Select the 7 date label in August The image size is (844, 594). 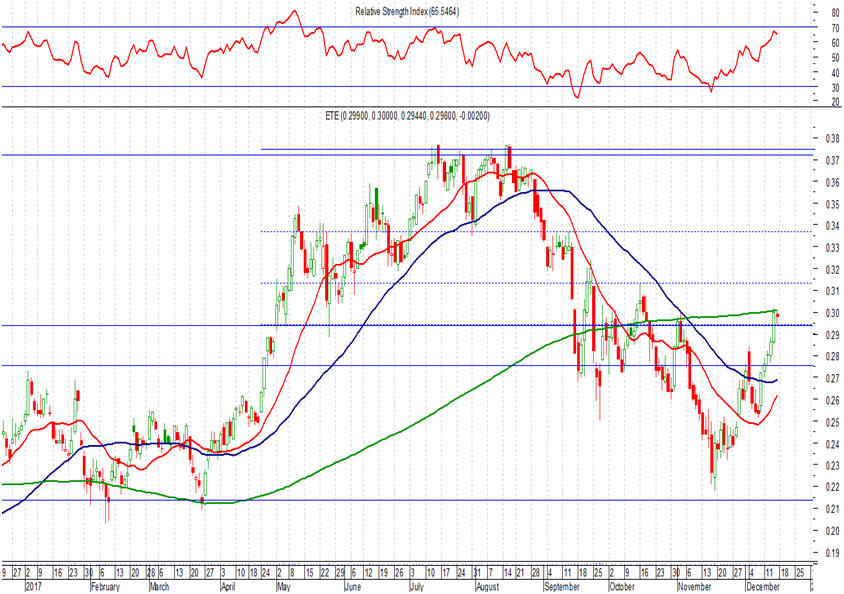pos(491,573)
